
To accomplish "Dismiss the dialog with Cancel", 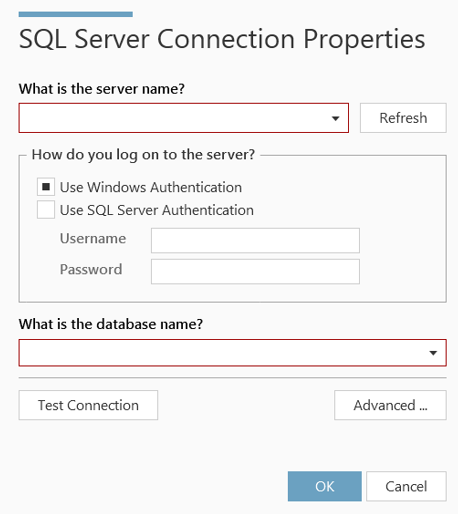I will [x=406, y=486].
